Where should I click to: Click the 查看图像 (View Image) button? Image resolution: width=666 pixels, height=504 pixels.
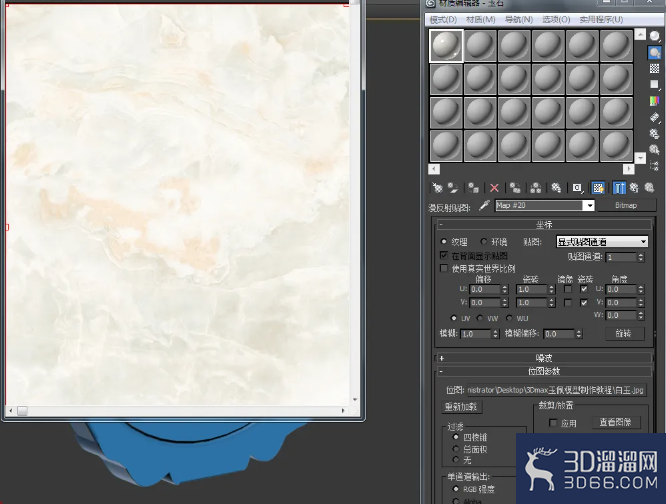coord(615,422)
